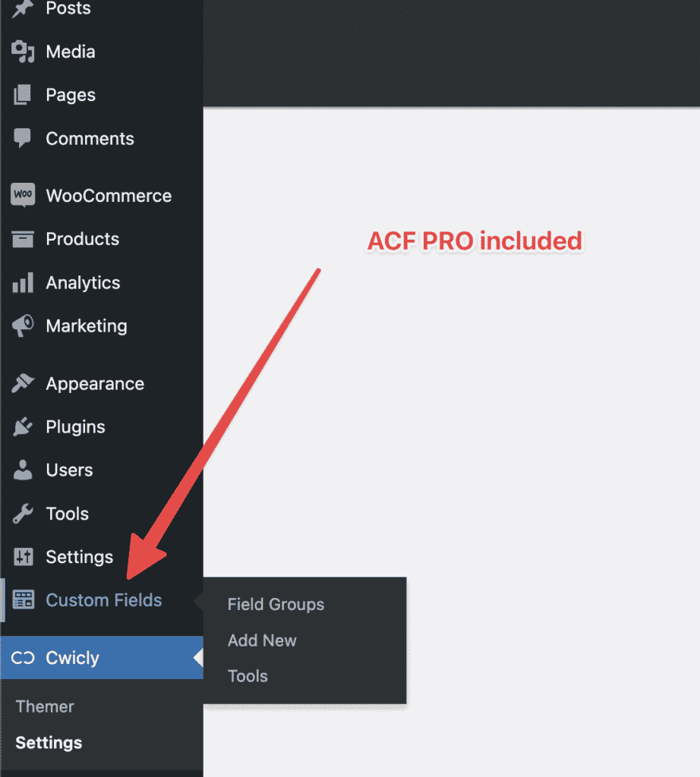This screenshot has width=700, height=777.
Task: Choose Tools in the Custom Fields flyout
Action: coord(248,676)
